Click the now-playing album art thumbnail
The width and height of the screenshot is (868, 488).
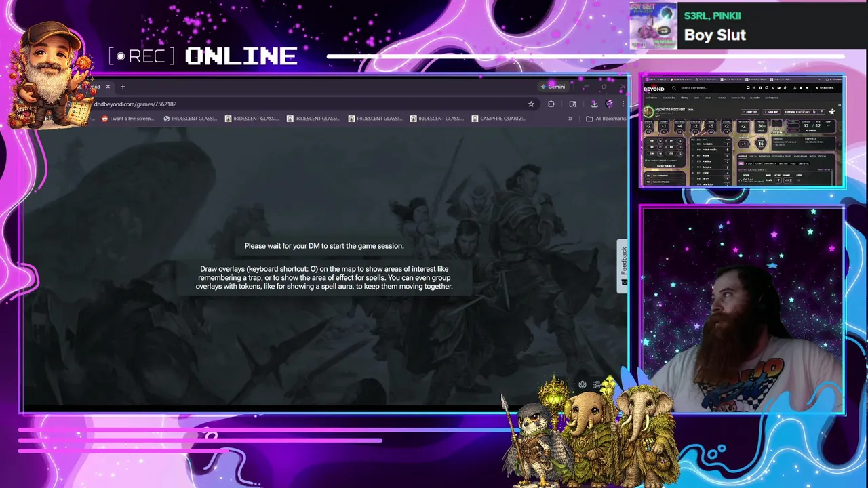[653, 26]
